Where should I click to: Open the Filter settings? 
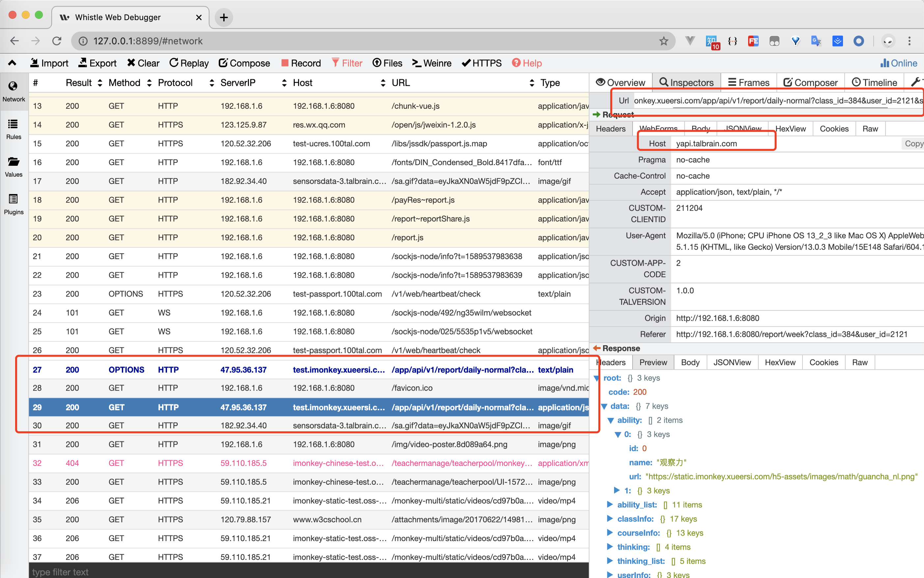pyautogui.click(x=347, y=63)
